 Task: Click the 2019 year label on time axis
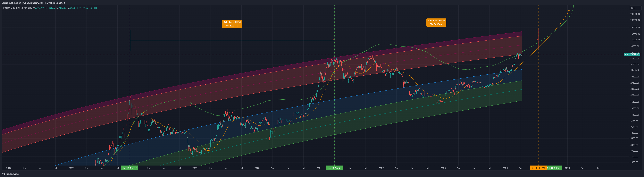[195, 168]
